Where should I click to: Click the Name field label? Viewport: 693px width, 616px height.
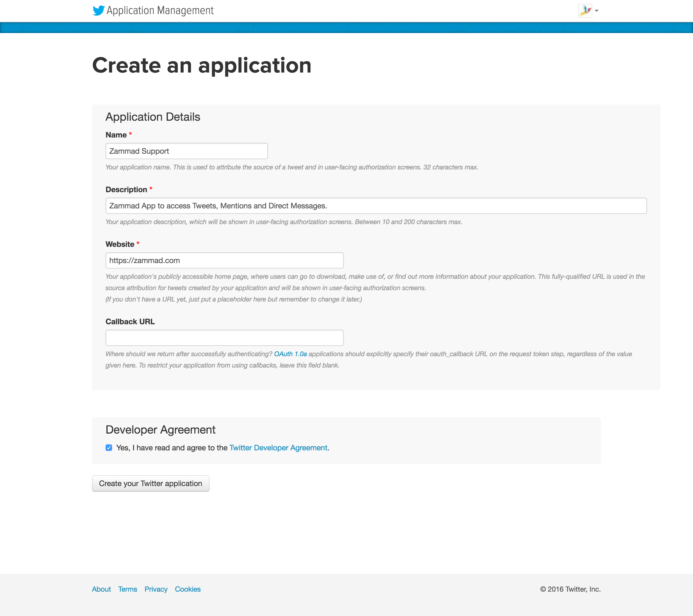[116, 135]
